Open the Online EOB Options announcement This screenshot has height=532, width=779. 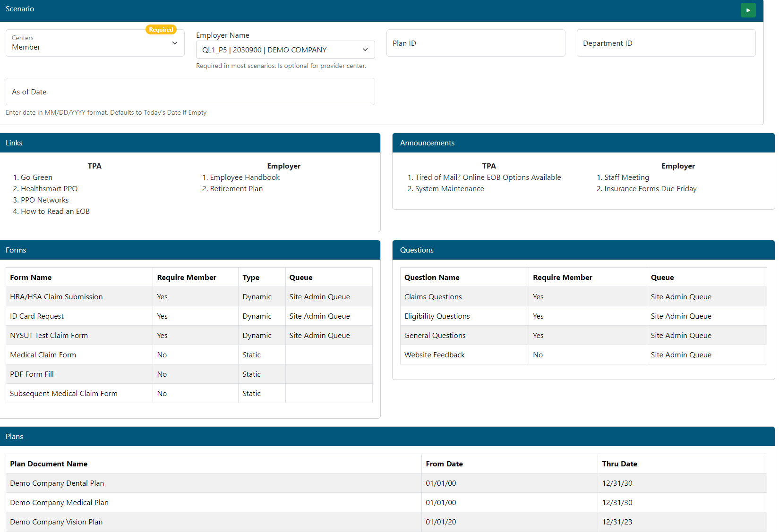(488, 177)
